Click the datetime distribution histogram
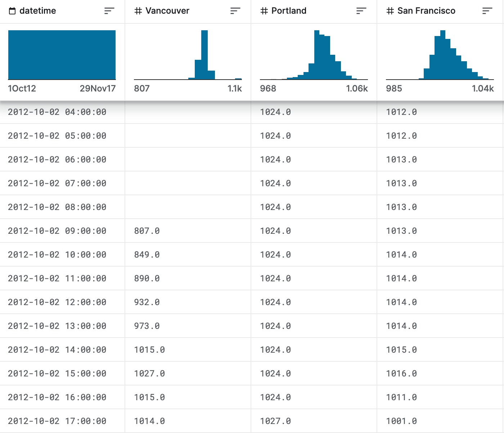 click(62, 55)
